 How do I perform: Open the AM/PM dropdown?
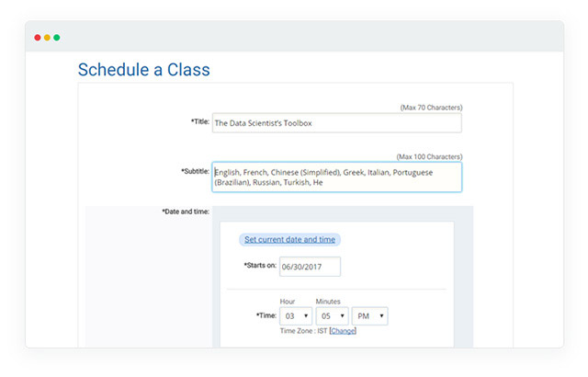(369, 316)
